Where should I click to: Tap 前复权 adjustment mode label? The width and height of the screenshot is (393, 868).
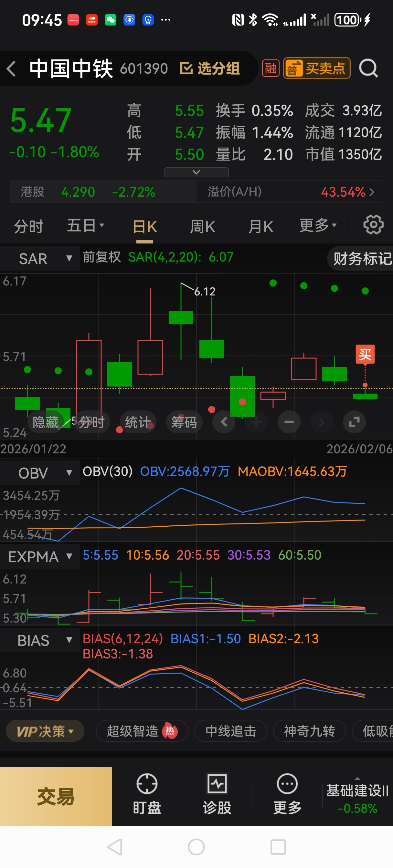(101, 257)
